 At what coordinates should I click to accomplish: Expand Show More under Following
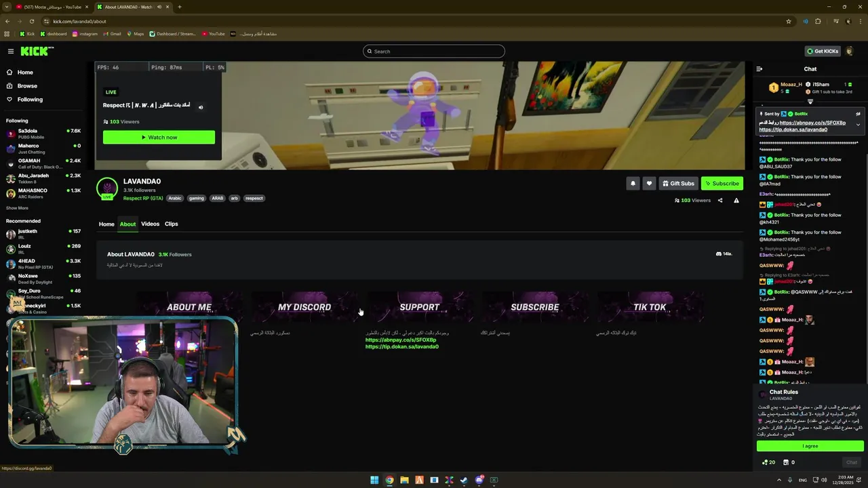(x=17, y=208)
